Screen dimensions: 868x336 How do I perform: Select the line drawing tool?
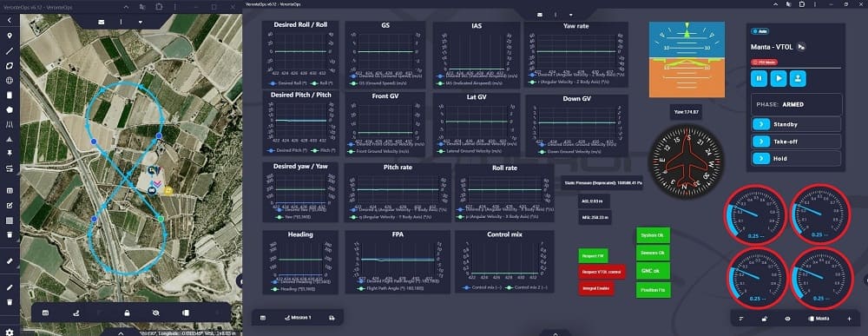(x=10, y=51)
